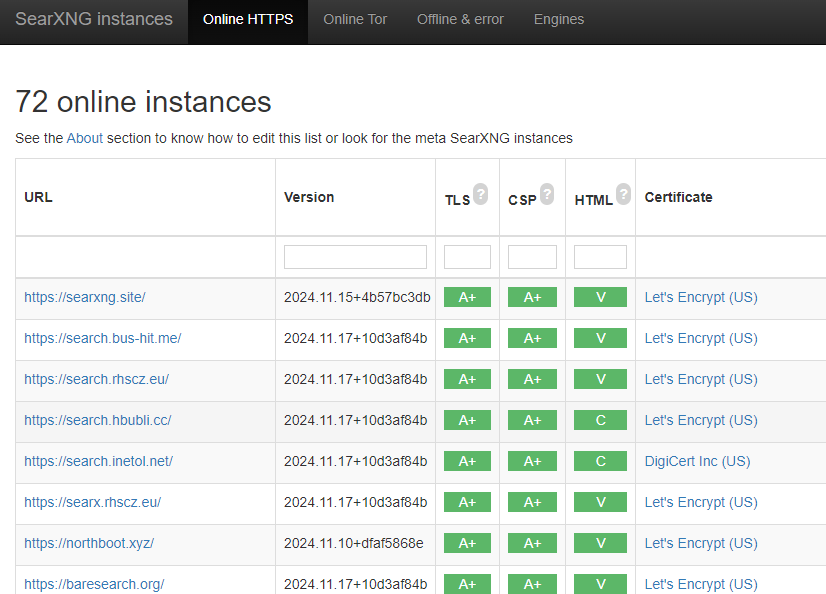Open Let's Encrypt certificate for searx.rhscz.eu

point(701,502)
